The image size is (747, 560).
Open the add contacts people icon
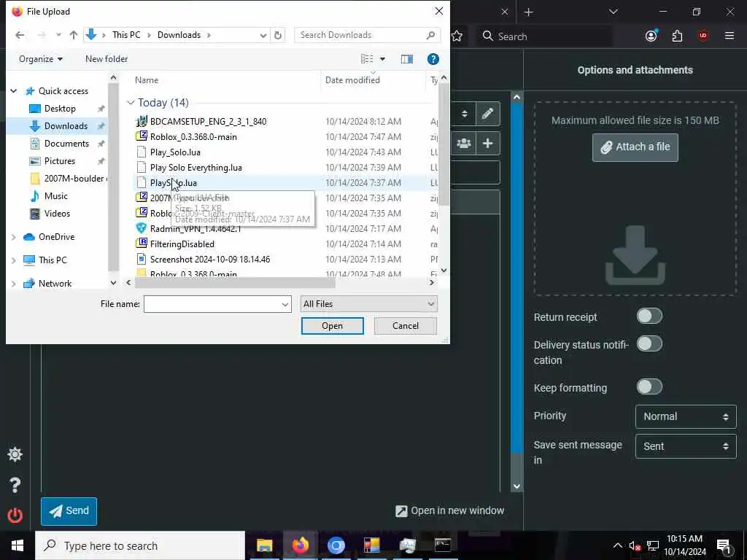(463, 144)
